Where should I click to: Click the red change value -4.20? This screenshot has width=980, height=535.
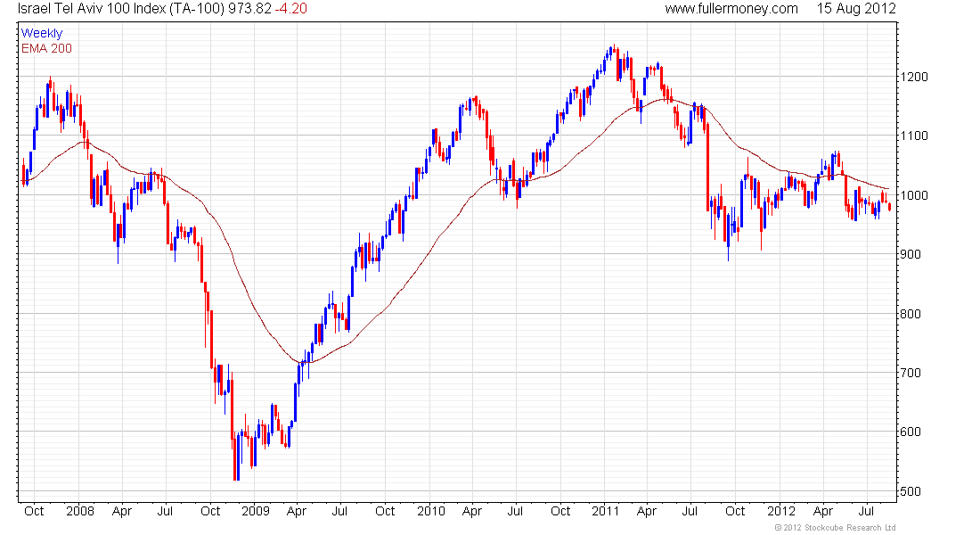pos(291,9)
